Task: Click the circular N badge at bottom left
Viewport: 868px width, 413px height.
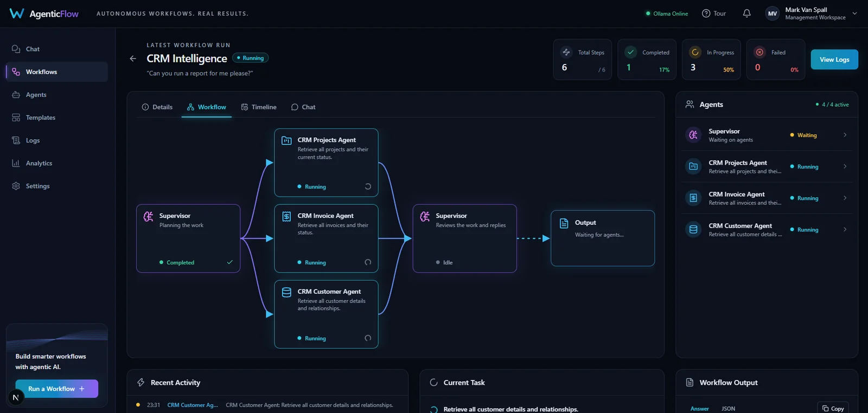Action: click(x=16, y=398)
